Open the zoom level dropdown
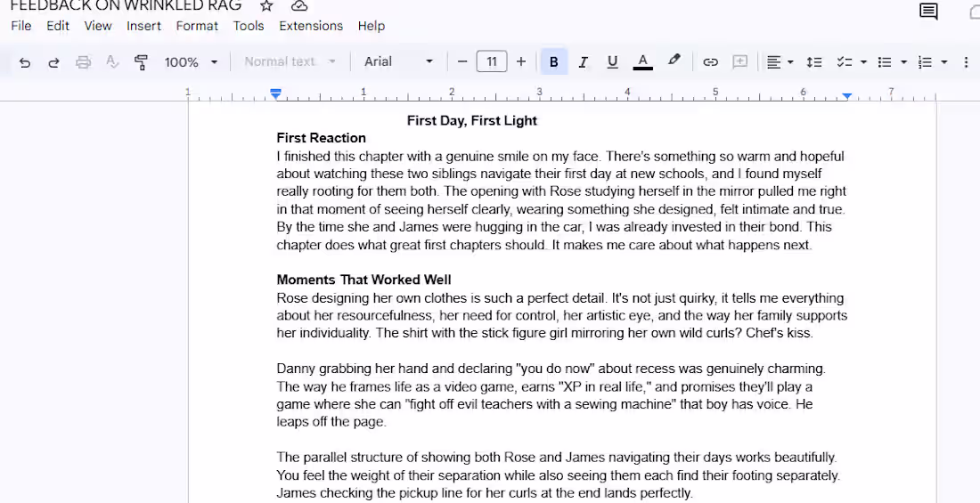Viewport: 980px width, 503px height. tap(191, 61)
